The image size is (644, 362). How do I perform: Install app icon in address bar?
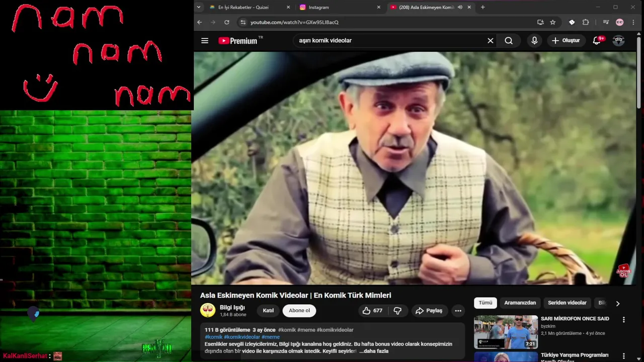[x=540, y=22]
